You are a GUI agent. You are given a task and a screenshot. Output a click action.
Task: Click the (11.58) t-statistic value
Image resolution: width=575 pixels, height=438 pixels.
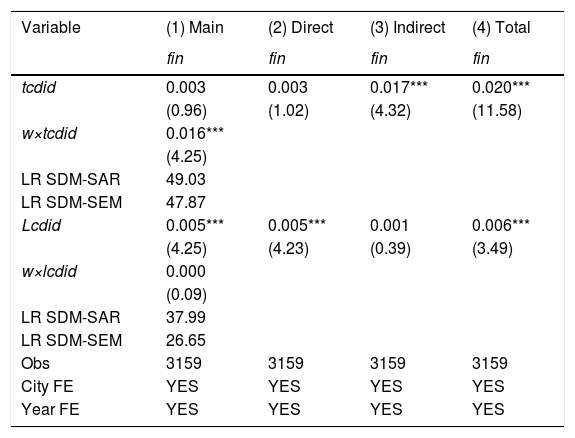click(x=497, y=110)
